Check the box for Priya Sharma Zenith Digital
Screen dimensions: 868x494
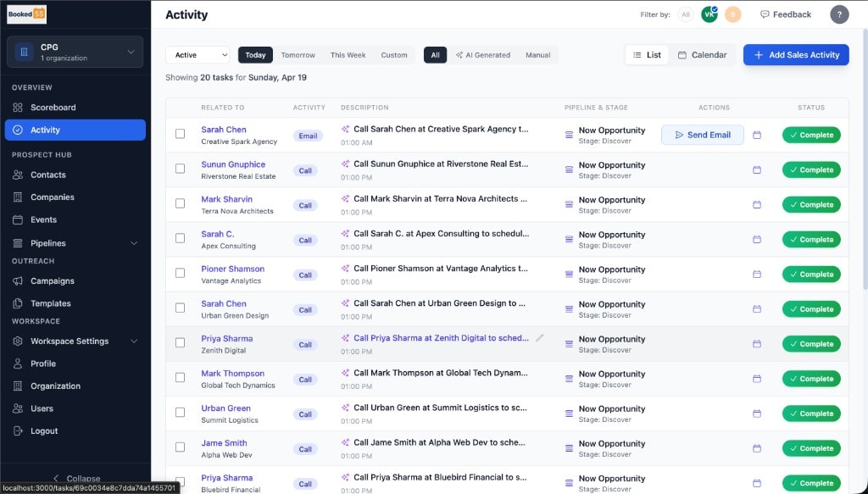coord(180,343)
